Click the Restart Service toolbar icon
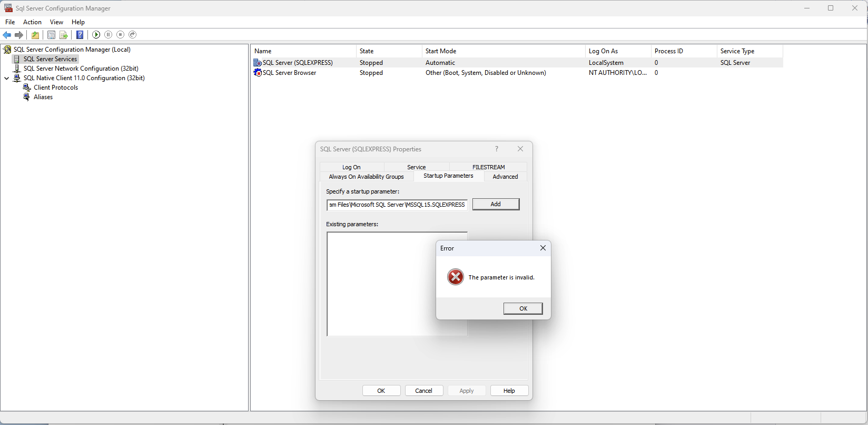The height and width of the screenshot is (425, 868). [133, 35]
